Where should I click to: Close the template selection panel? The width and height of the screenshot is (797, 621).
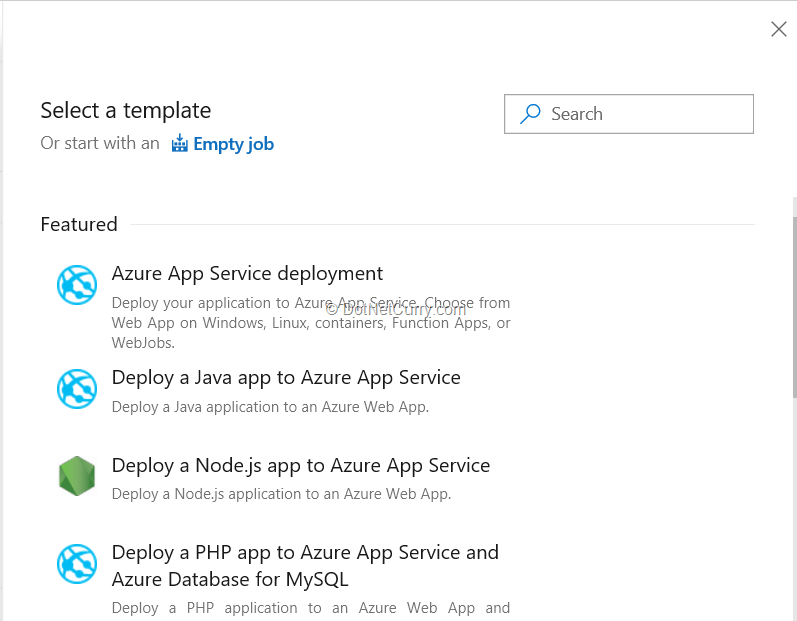(x=779, y=29)
